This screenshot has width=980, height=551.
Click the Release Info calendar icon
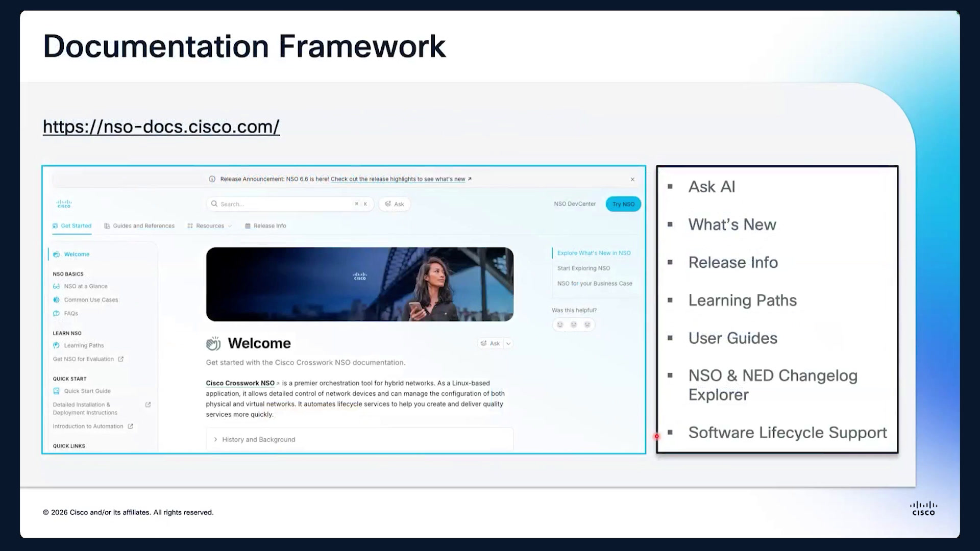coord(248,226)
